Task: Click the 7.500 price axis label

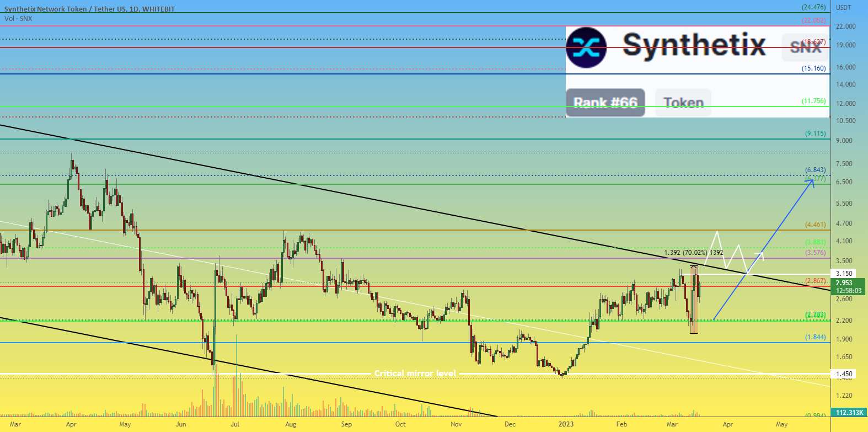Action: [844, 164]
